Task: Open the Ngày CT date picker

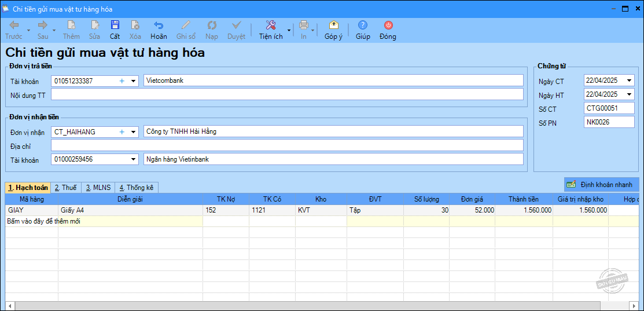Action: 630,81
